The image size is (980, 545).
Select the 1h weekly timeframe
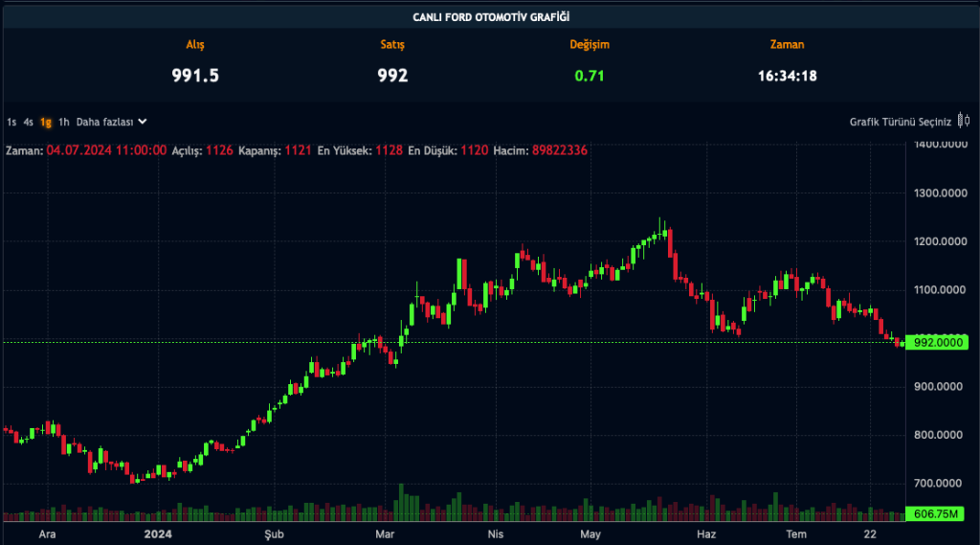coord(64,122)
